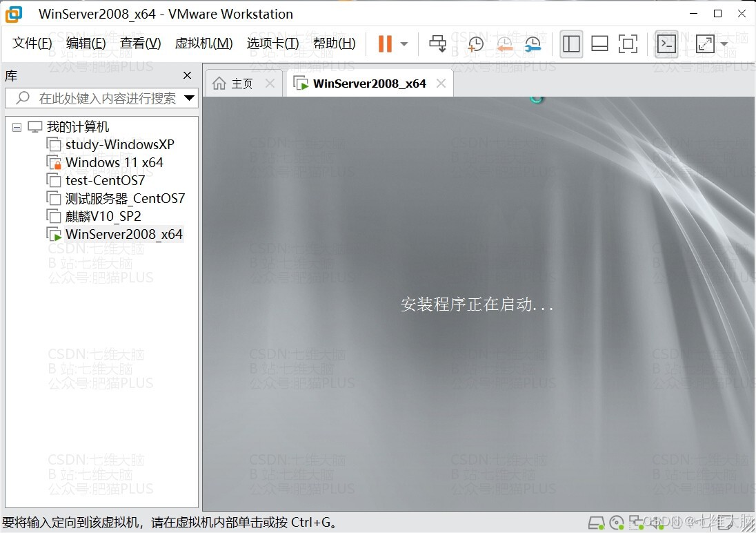Select 我的计算机 in the library tree
Screen dimensions: 756x533
[78, 127]
